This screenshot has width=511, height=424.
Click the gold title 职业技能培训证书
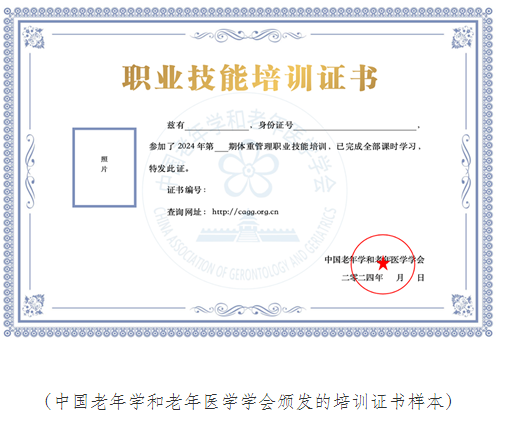[250, 78]
